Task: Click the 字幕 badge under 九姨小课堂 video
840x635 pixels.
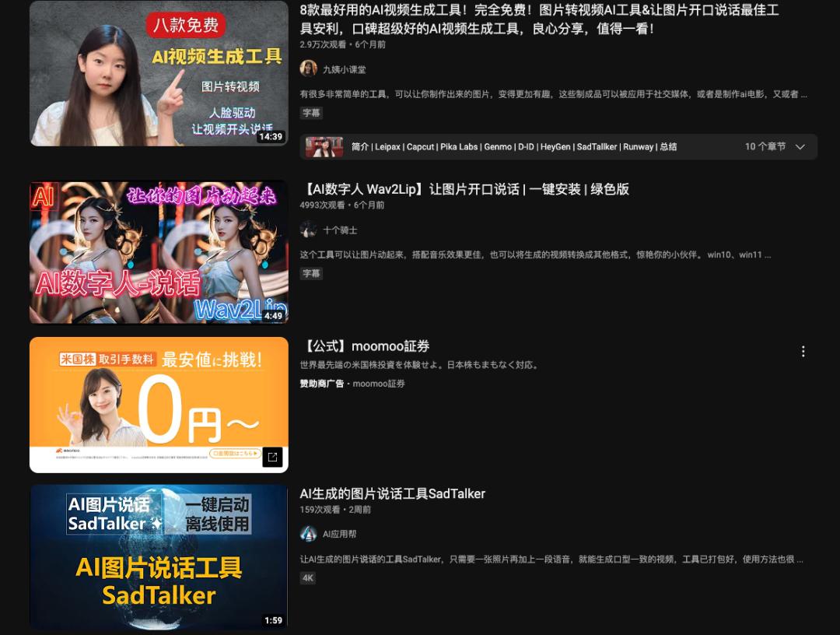Action: coord(311,113)
